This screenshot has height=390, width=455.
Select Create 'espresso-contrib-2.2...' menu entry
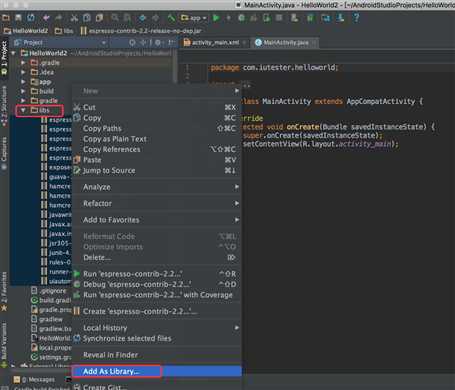tap(157, 311)
